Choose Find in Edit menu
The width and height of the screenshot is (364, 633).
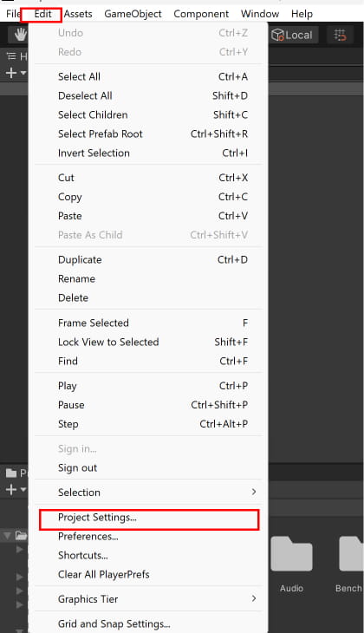point(147,361)
